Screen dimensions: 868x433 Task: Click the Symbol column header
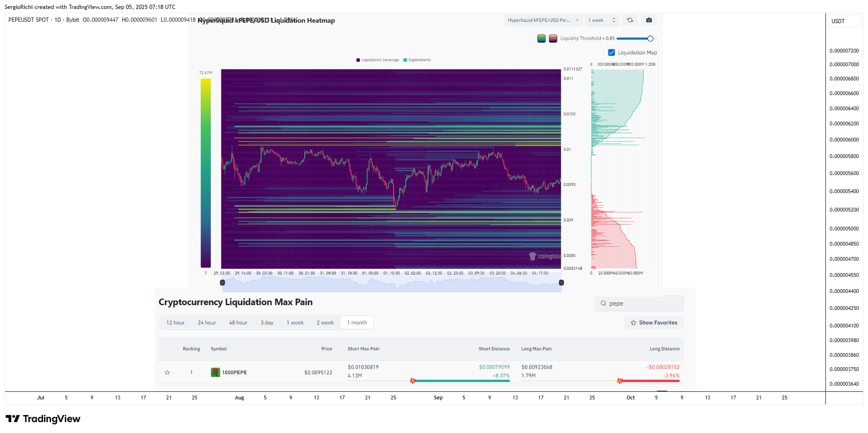click(219, 349)
